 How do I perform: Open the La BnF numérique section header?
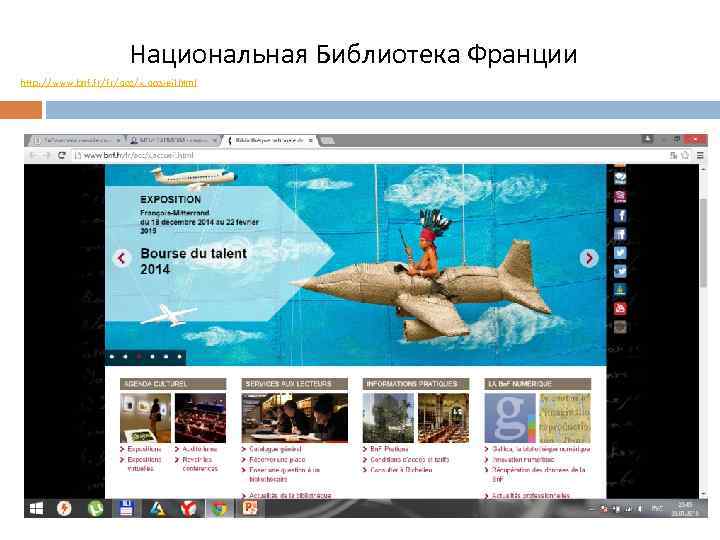538,383
